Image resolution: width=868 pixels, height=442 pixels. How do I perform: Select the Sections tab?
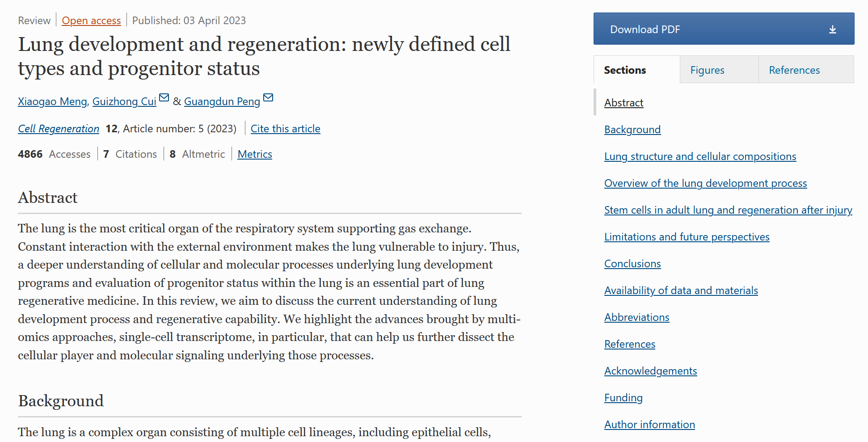click(624, 70)
